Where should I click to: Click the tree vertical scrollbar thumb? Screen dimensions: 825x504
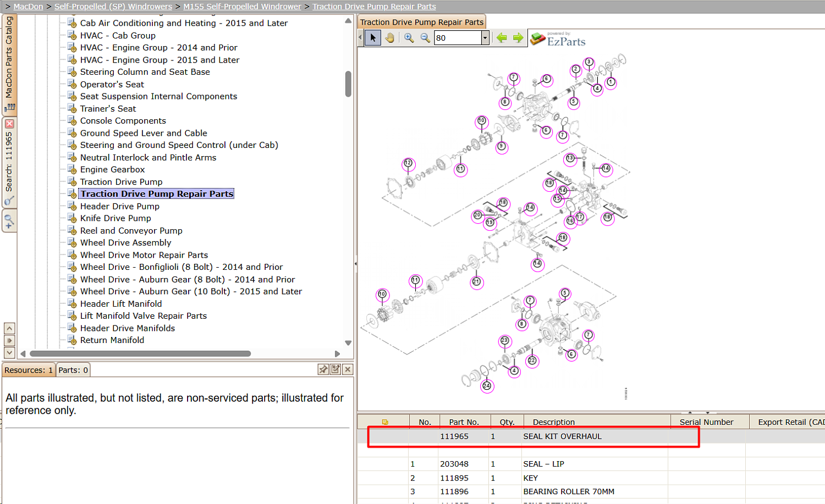[348, 84]
